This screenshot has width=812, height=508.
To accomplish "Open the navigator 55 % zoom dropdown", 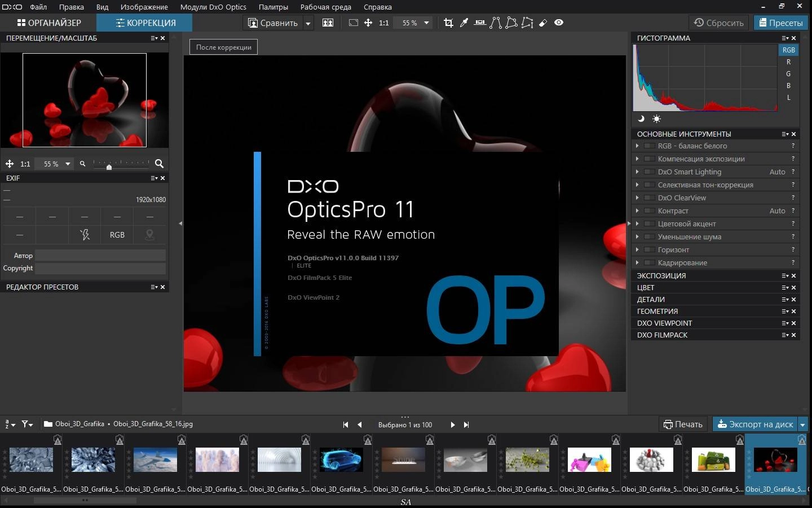I will coord(68,164).
